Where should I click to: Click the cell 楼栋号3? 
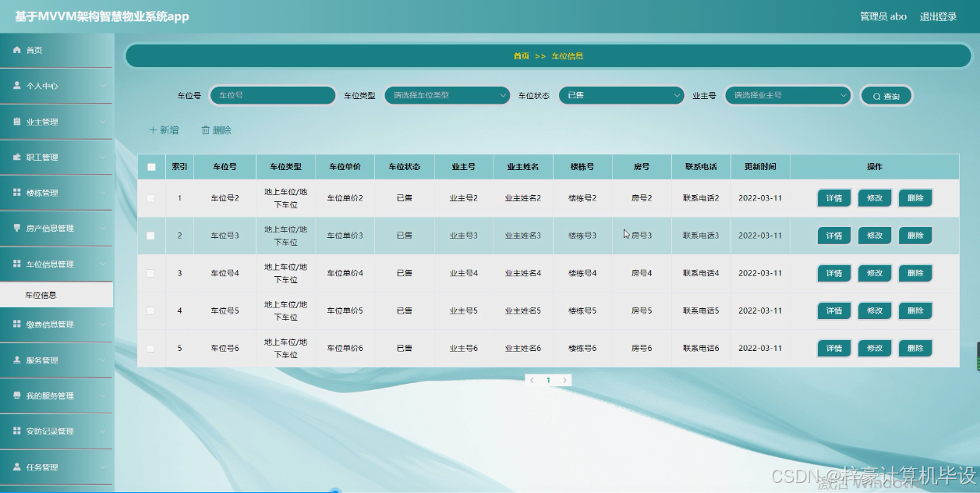pyautogui.click(x=582, y=236)
